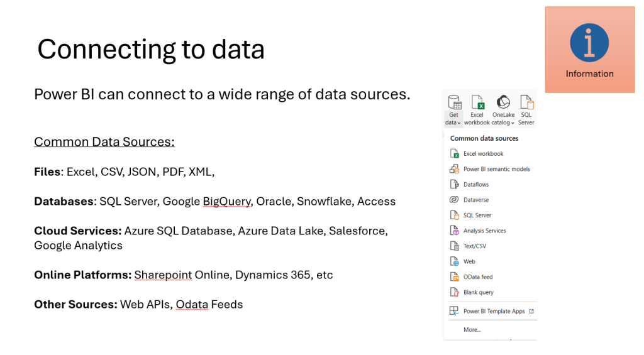Image resolution: width=644 pixels, height=355 pixels.
Task: Click the bold Databases label
Action: [x=65, y=201]
